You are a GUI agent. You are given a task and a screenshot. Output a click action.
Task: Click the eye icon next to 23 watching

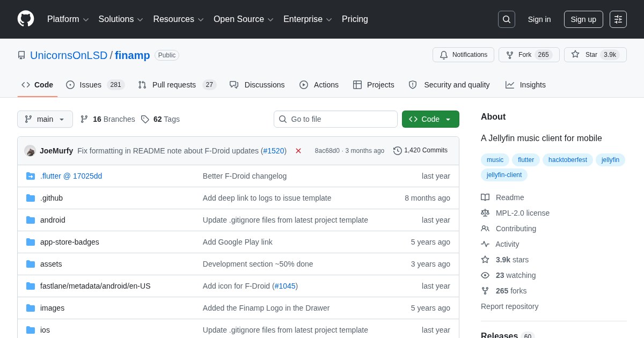(485, 275)
